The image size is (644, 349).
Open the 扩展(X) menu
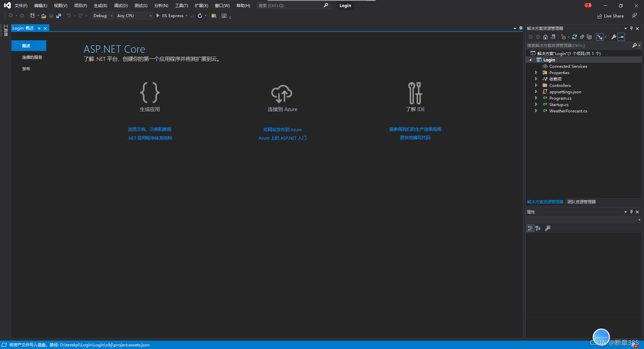point(201,6)
